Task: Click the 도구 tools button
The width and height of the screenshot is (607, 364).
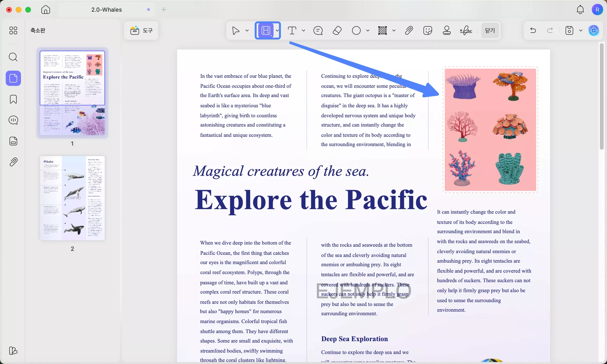Action: coord(141,30)
